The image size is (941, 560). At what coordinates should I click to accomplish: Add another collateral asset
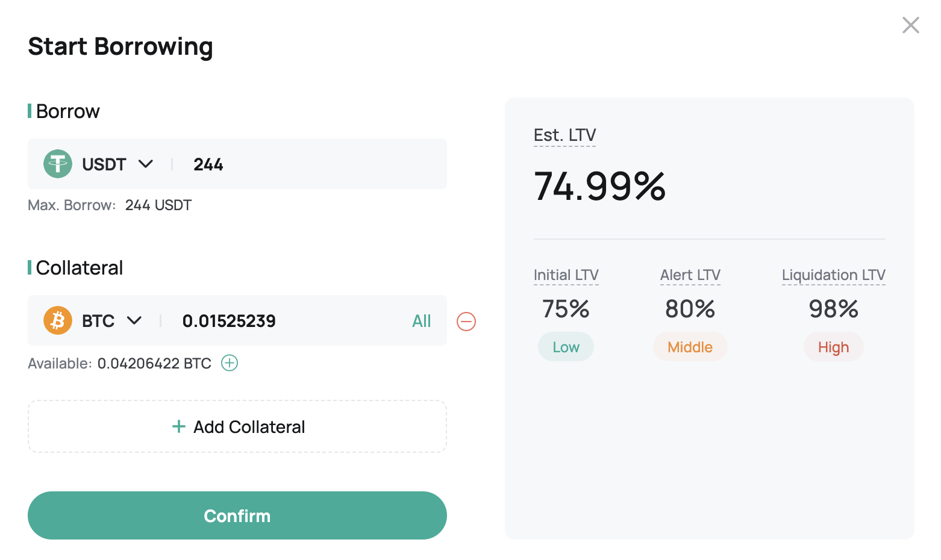237,426
